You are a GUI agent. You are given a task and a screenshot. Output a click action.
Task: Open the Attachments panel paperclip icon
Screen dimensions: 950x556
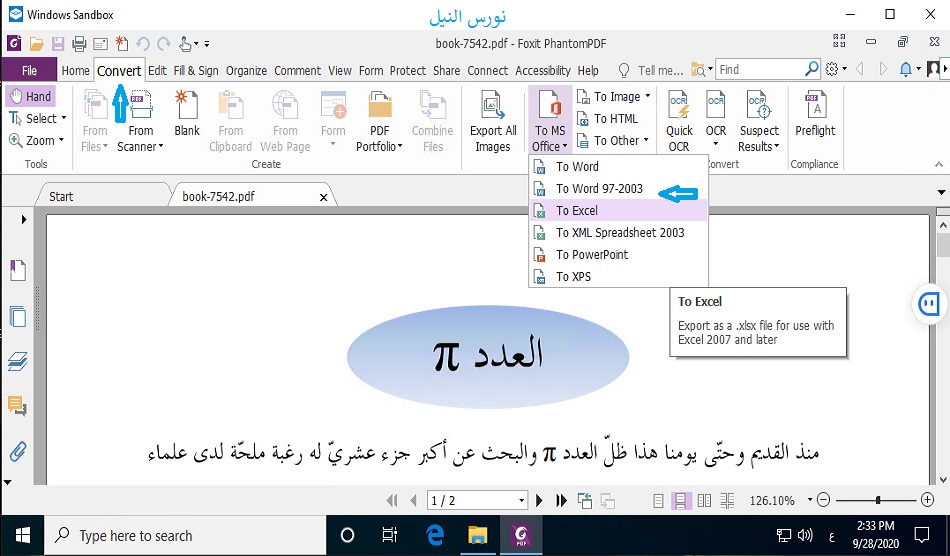coord(17,451)
